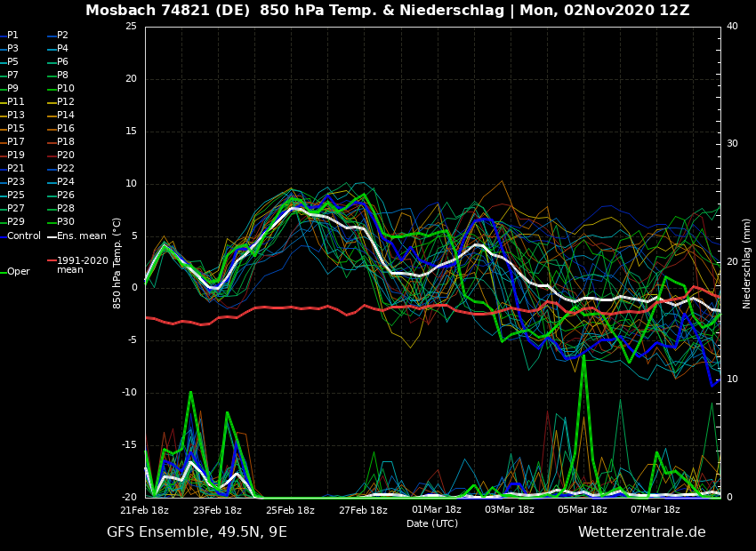Screen dimensions: 756x551
Task: Click the white Ens. mean line swatch
Action: coord(52,236)
